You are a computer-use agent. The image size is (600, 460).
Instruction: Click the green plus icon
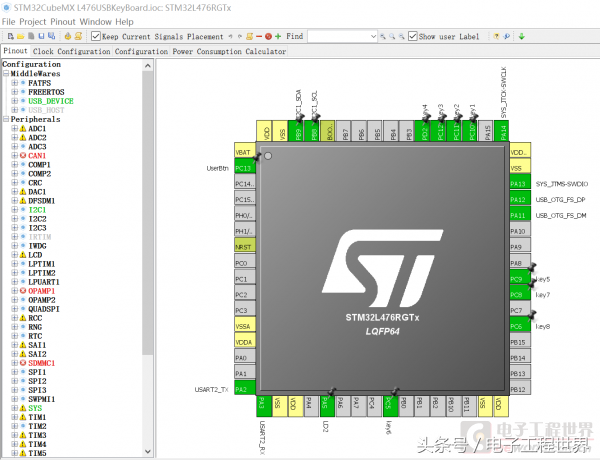click(x=278, y=36)
